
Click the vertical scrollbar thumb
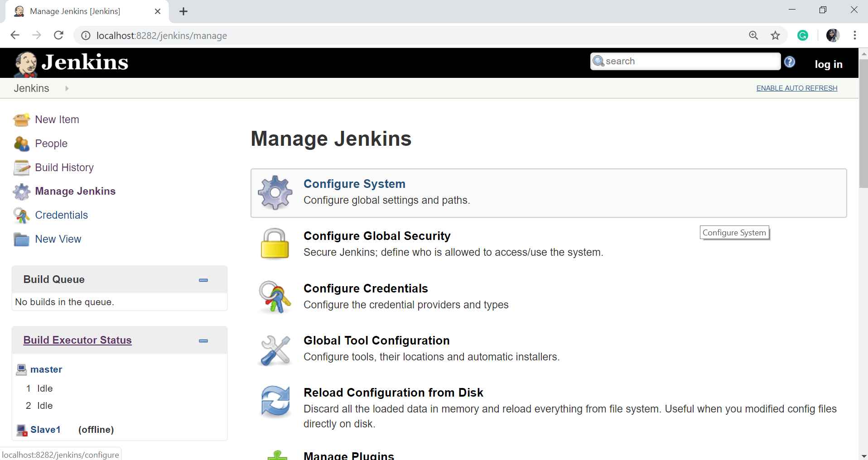click(x=863, y=123)
